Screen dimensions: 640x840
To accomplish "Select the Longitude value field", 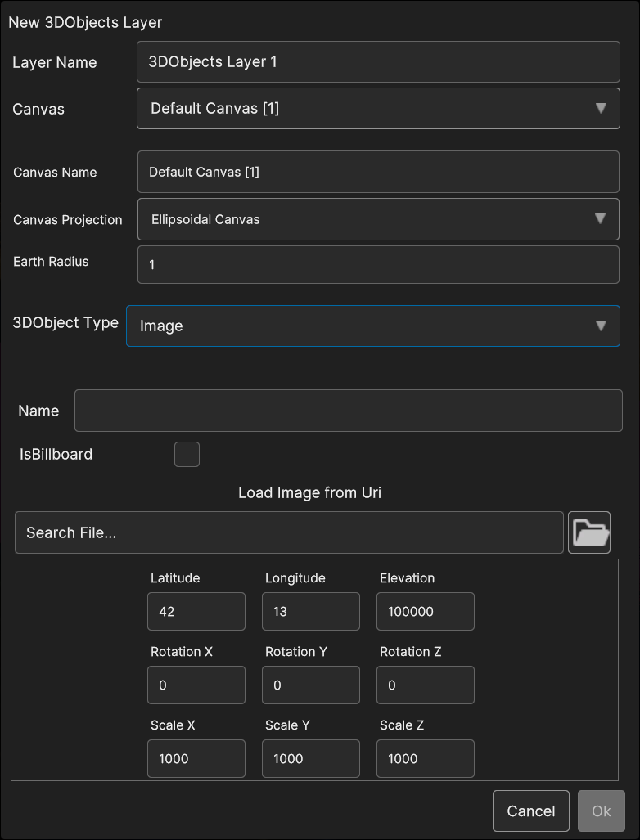I will click(311, 612).
